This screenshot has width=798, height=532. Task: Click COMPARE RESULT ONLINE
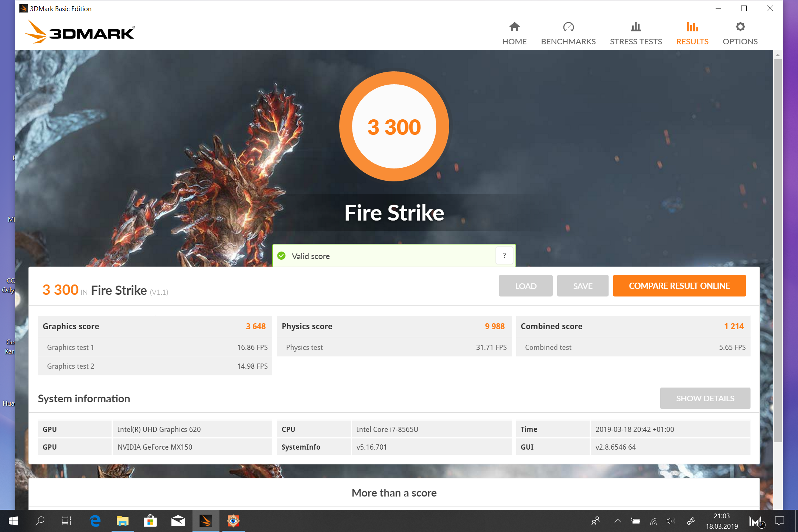click(x=679, y=286)
